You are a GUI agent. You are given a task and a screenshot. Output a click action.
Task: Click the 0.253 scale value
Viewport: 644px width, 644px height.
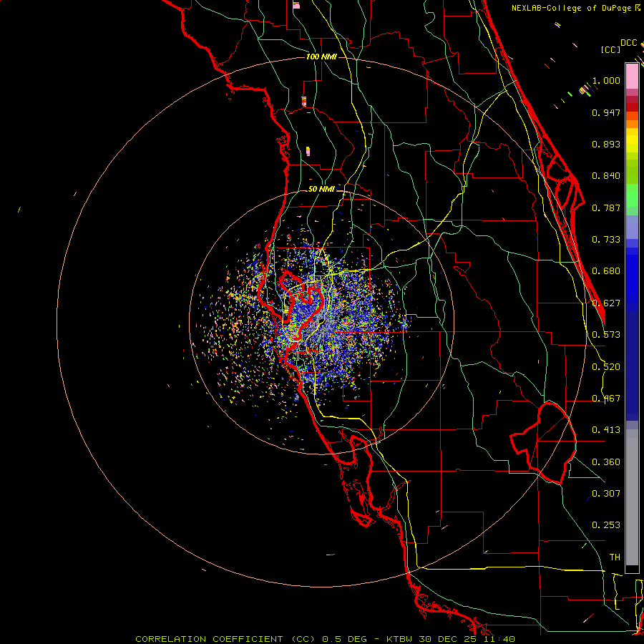(x=606, y=525)
